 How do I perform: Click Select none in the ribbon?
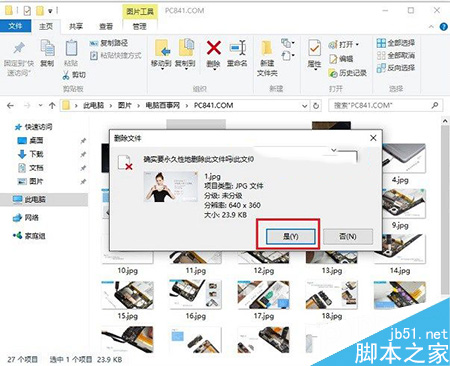click(x=396, y=55)
